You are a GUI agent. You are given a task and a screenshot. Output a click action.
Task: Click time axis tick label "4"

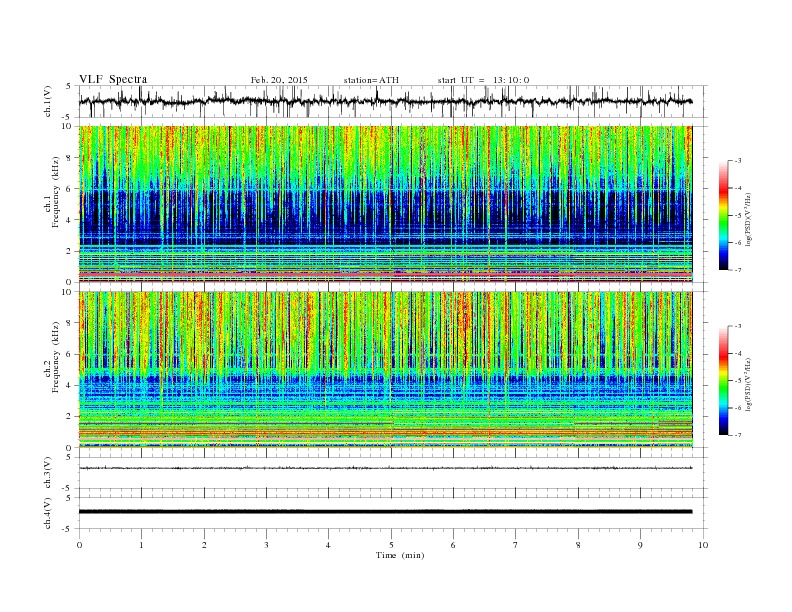(x=328, y=545)
